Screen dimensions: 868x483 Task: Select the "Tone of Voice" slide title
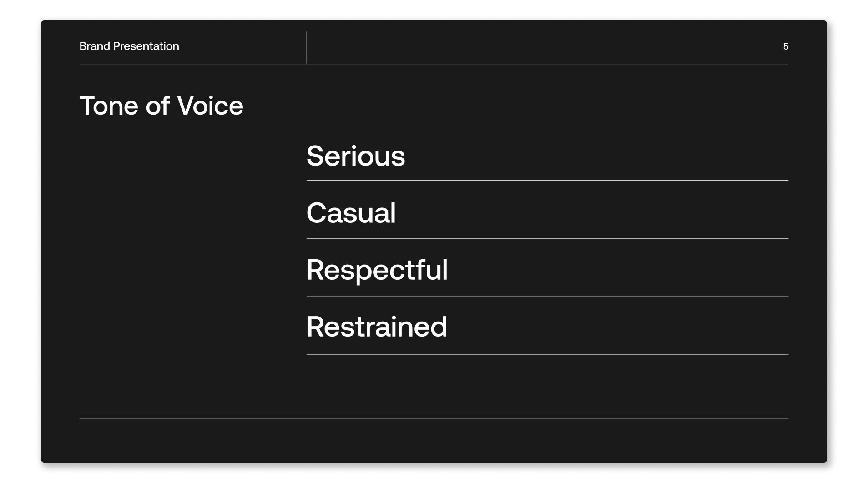(161, 106)
